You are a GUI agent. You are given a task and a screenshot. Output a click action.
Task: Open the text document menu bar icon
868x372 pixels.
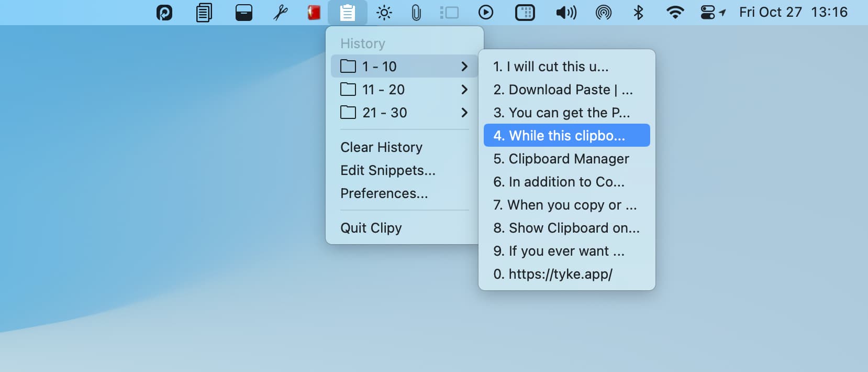point(204,13)
